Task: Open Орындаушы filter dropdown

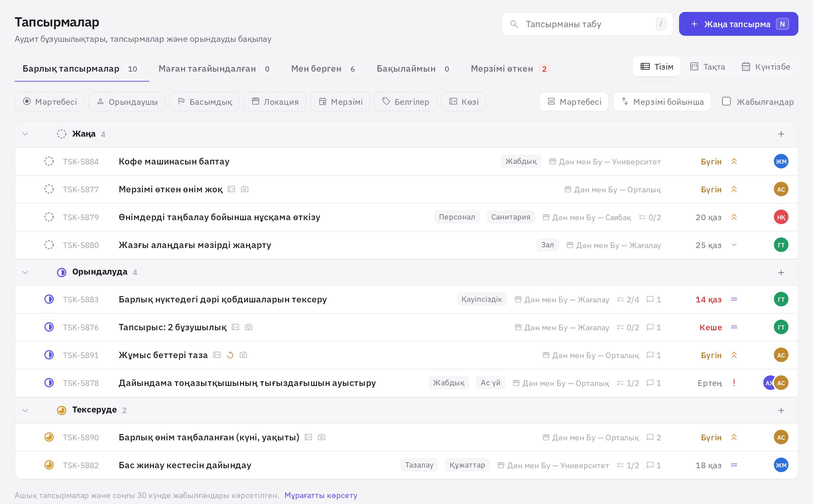Action: (127, 102)
